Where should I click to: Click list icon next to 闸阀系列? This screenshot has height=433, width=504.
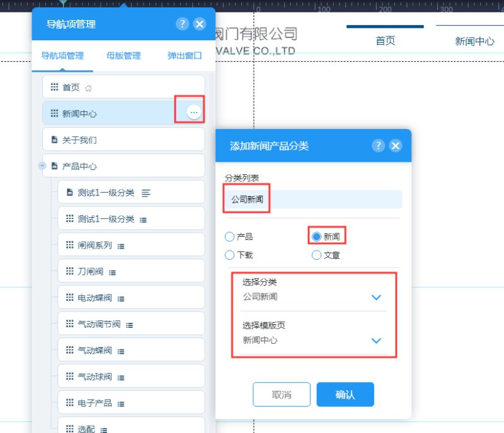pyautogui.click(x=121, y=246)
